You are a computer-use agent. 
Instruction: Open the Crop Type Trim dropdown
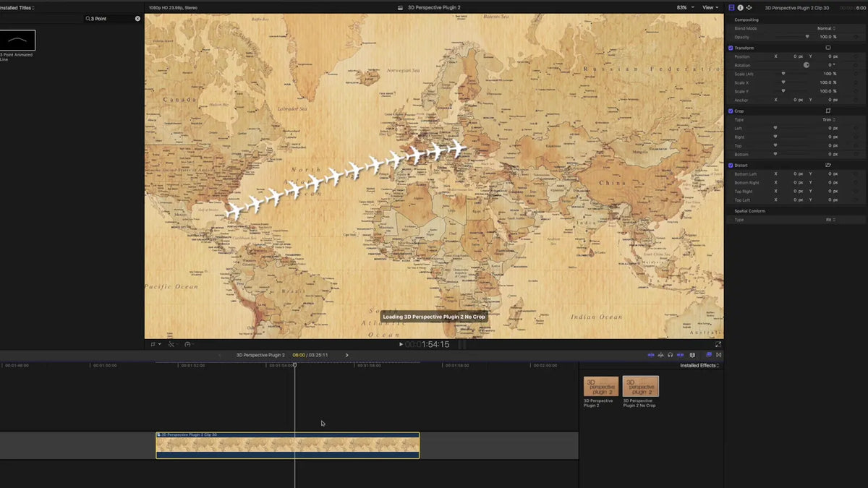click(829, 119)
